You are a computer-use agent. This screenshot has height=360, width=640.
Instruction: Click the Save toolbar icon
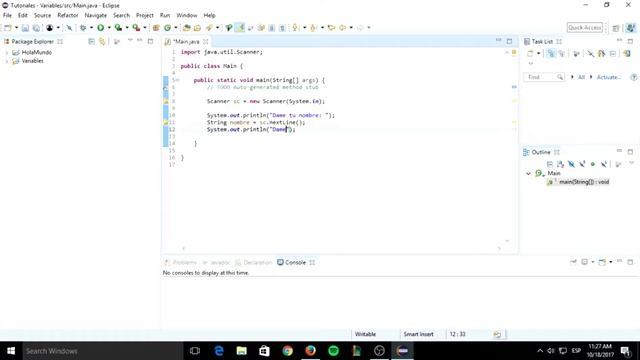[25, 28]
